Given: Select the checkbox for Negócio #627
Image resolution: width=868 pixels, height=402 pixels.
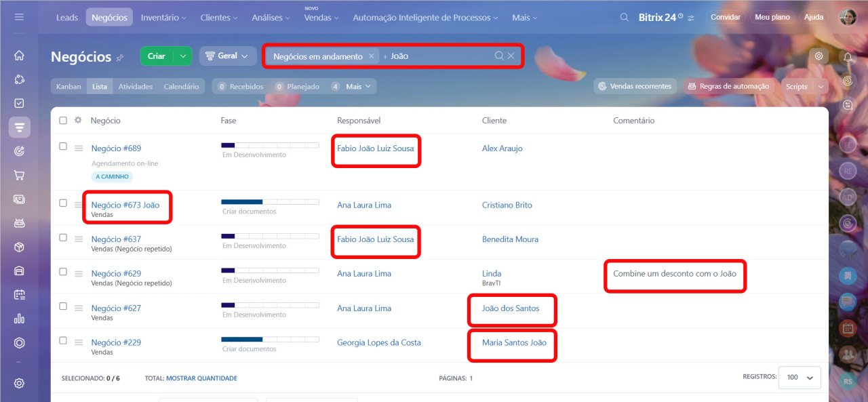Looking at the screenshot, I should pos(63,306).
